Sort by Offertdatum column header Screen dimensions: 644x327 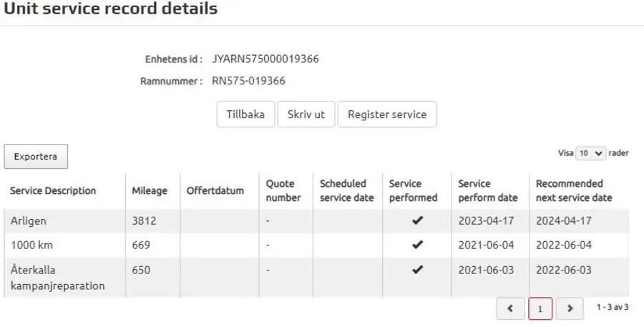pyautogui.click(x=215, y=191)
